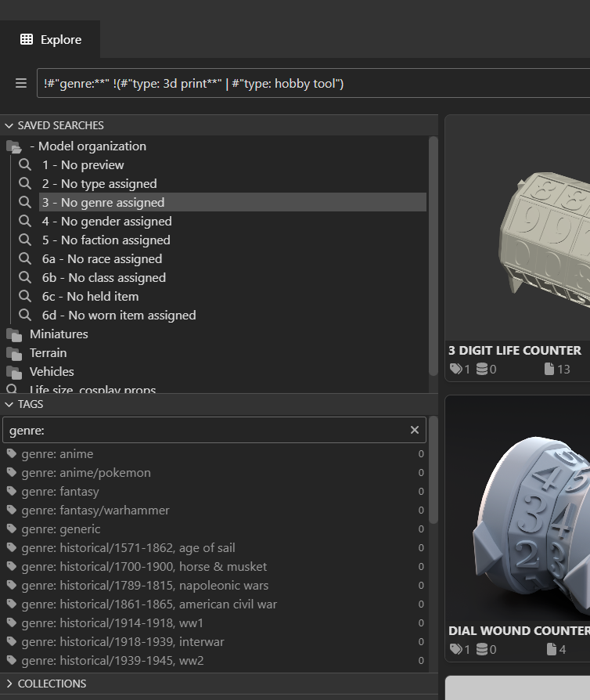
Task: Click magnifier icon beside '2 - No type assigned'
Action: (25, 183)
